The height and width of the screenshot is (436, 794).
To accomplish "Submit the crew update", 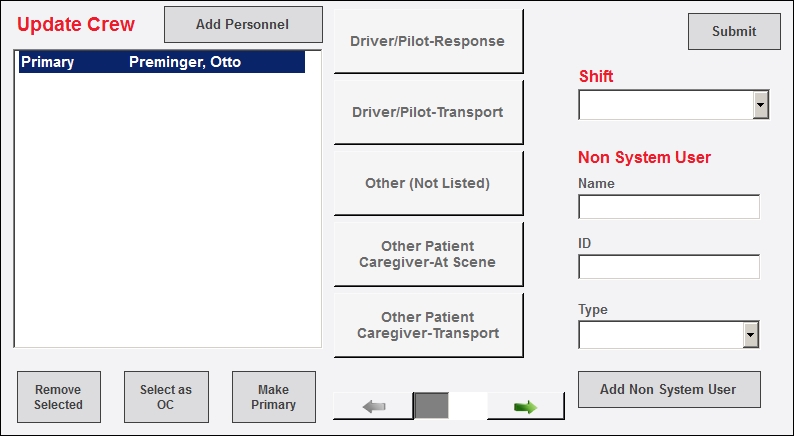I will pyautogui.click(x=734, y=31).
